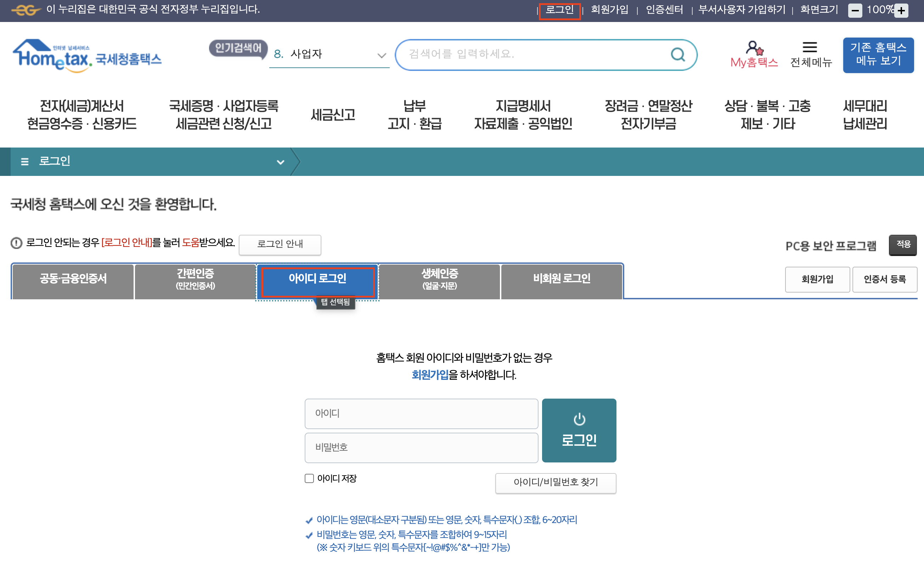Click 기존 홈택스 메뉴 보기 button

(x=878, y=55)
